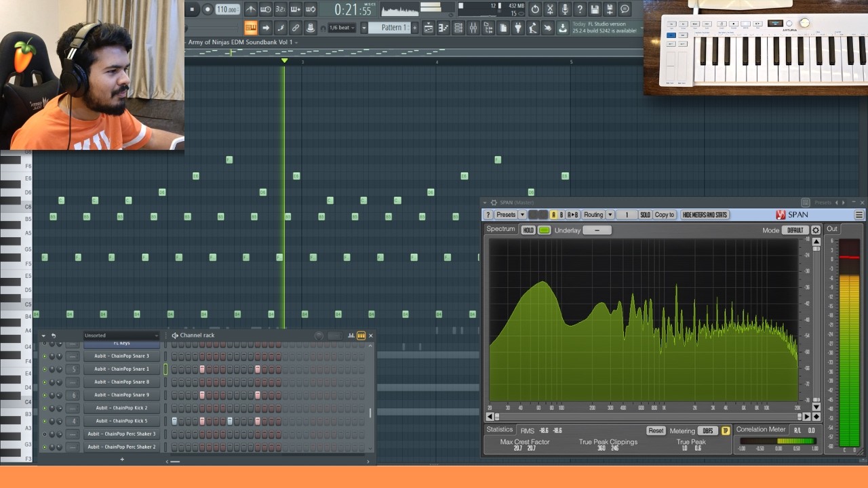868x488 pixels.
Task: Toggle the metronome icon in top toolbar
Action: tap(251, 9)
